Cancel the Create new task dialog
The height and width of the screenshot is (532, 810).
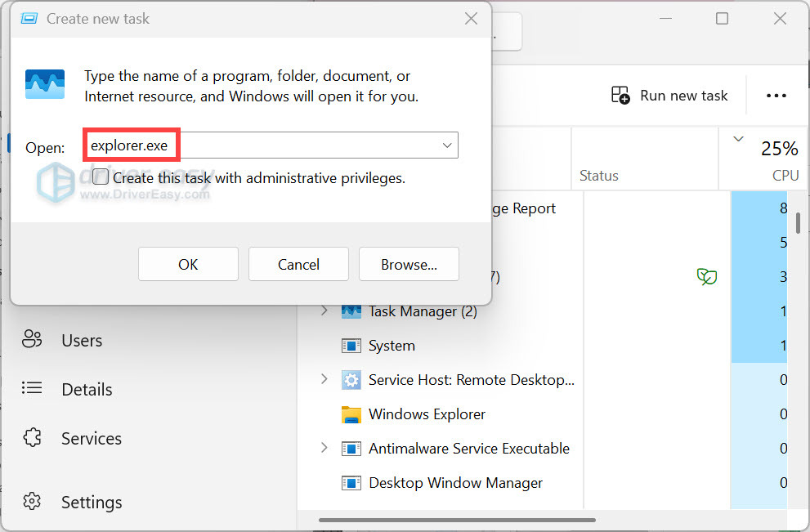pyautogui.click(x=298, y=264)
